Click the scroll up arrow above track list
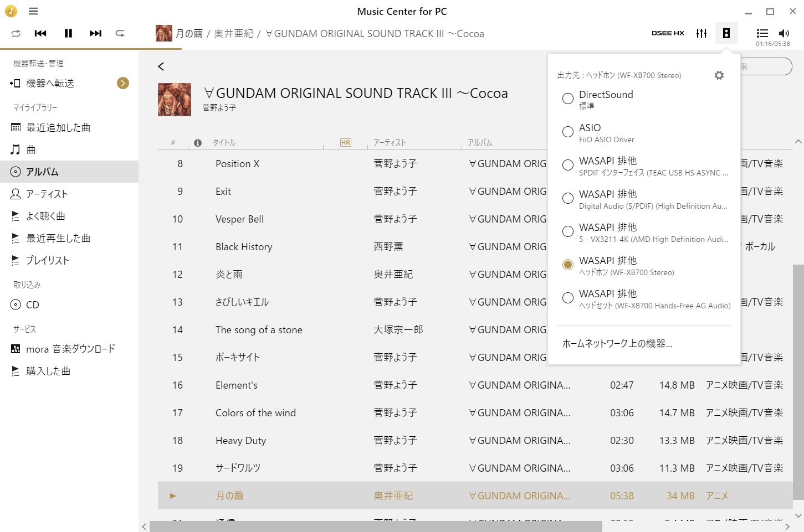Viewport: 804px width, 532px height. click(798, 141)
